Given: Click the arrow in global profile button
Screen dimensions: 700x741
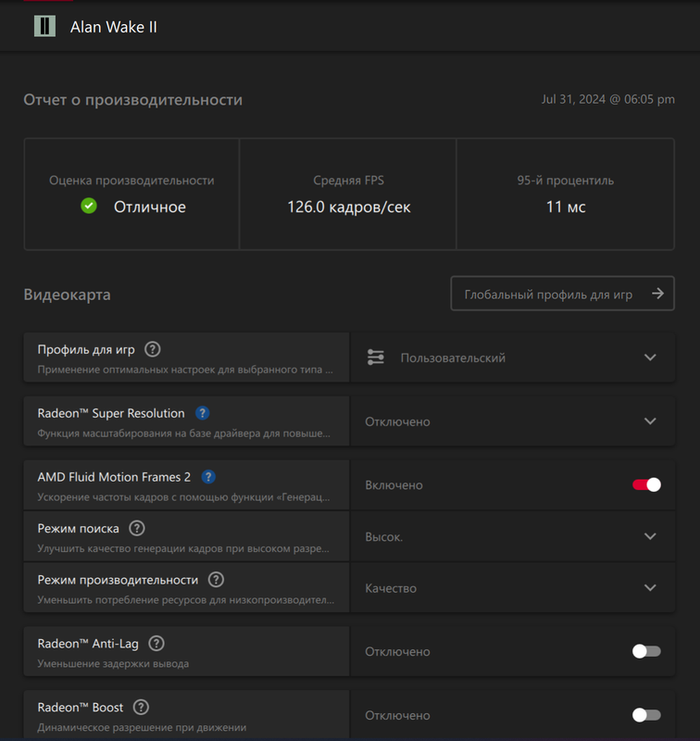Looking at the screenshot, I should tap(657, 294).
